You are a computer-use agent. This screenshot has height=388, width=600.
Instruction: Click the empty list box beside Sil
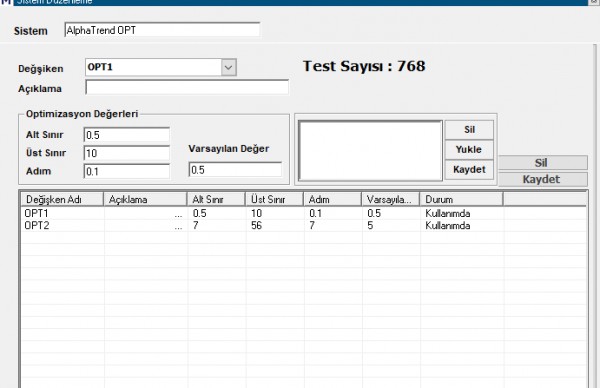tap(370, 150)
